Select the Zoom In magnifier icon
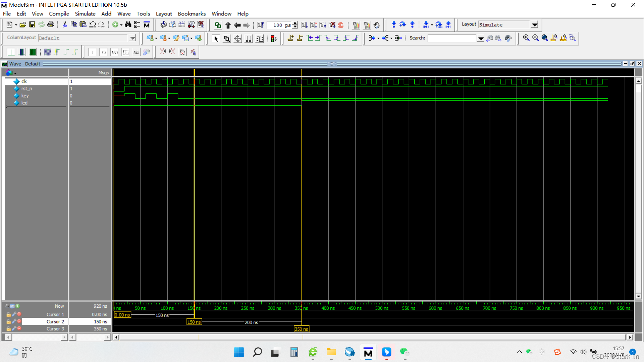 (526, 38)
